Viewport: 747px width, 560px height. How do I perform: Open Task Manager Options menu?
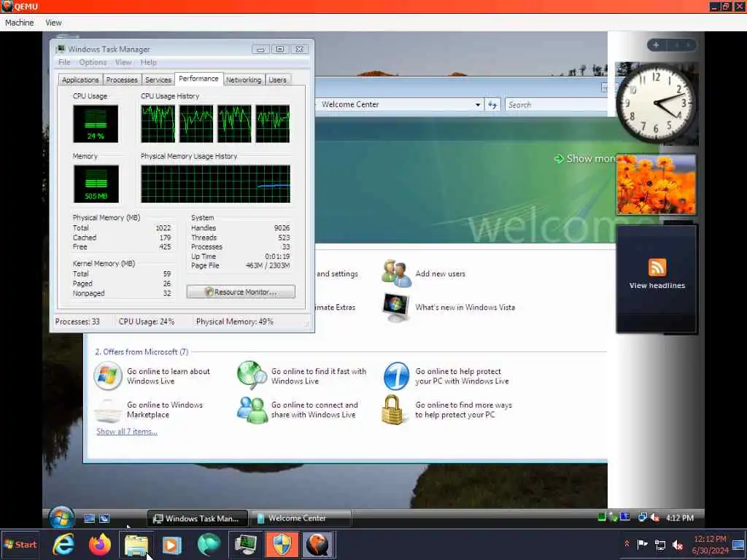click(93, 63)
